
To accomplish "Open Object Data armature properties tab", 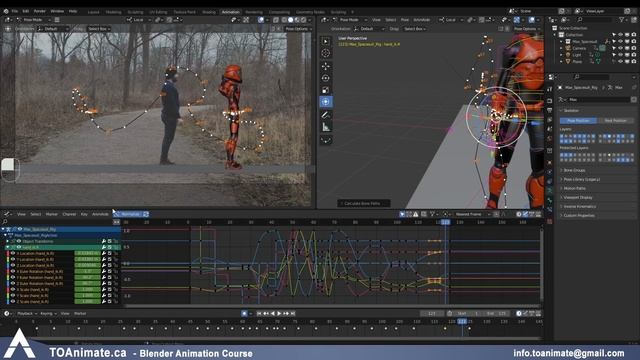I will tap(550, 190).
